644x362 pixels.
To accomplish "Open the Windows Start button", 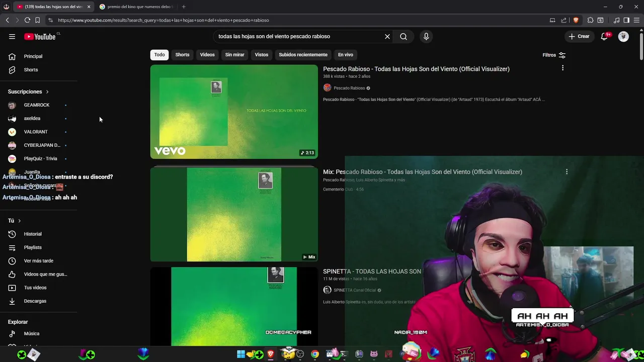I will pyautogui.click(x=241, y=354).
